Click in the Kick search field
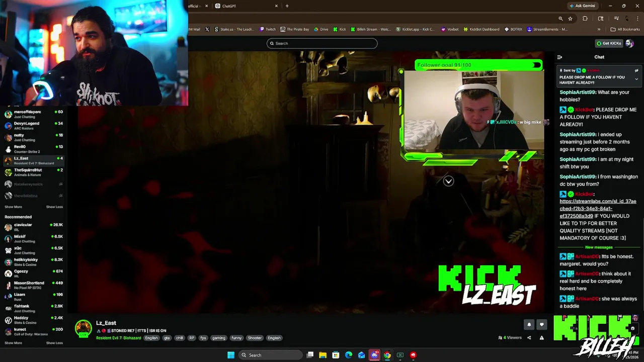644x362 pixels. [x=322, y=43]
